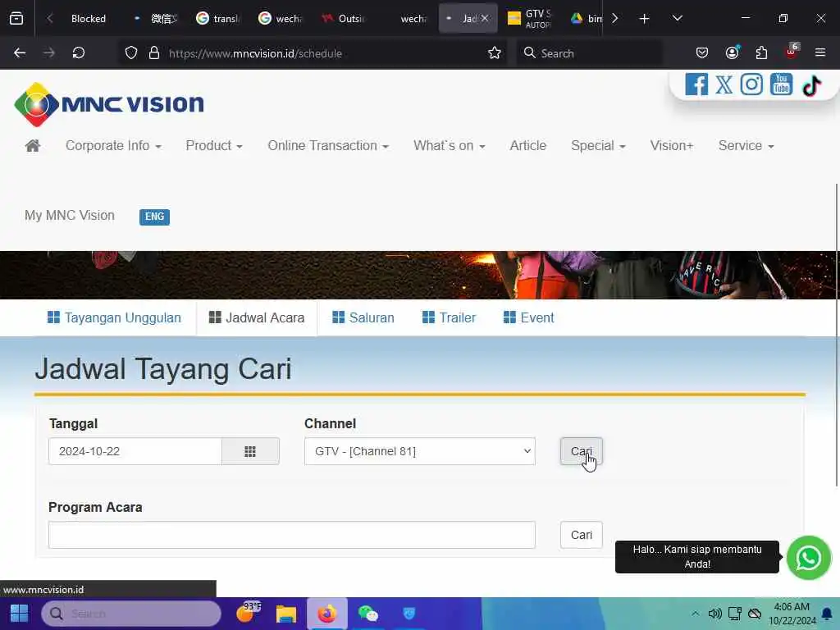Click the Save to Pocket icon
The height and width of the screenshot is (630, 840).
click(x=702, y=52)
